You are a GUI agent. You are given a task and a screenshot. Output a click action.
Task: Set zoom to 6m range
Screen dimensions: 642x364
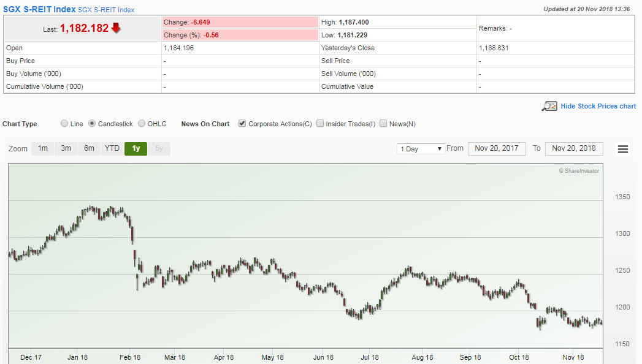pyautogui.click(x=89, y=148)
